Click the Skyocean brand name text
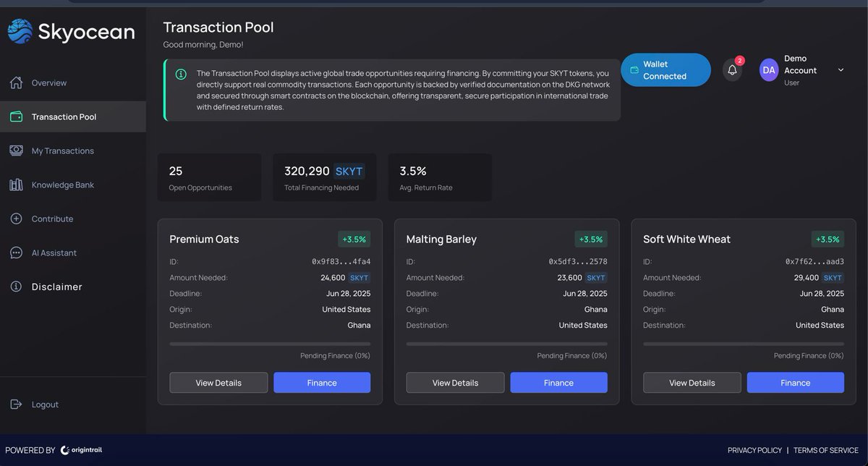 click(x=86, y=32)
